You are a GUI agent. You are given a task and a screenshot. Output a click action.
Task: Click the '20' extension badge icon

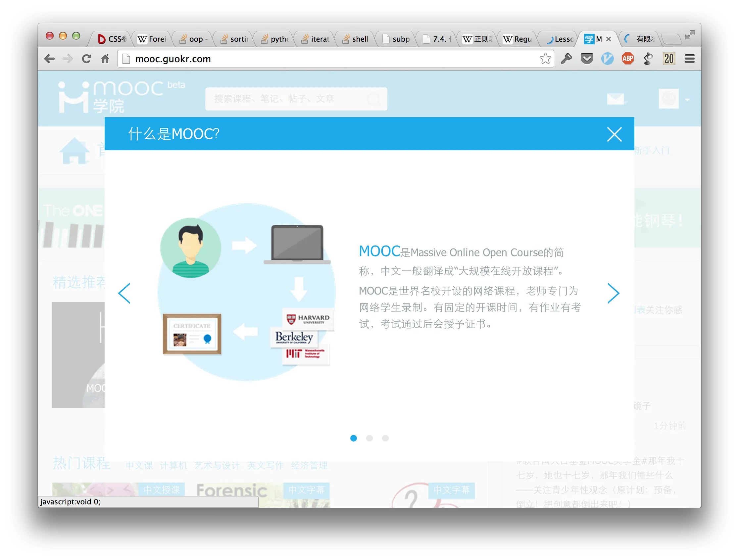pos(669,59)
